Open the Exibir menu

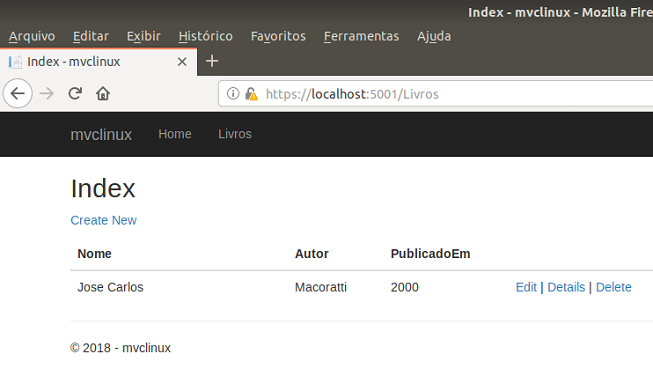coord(144,36)
